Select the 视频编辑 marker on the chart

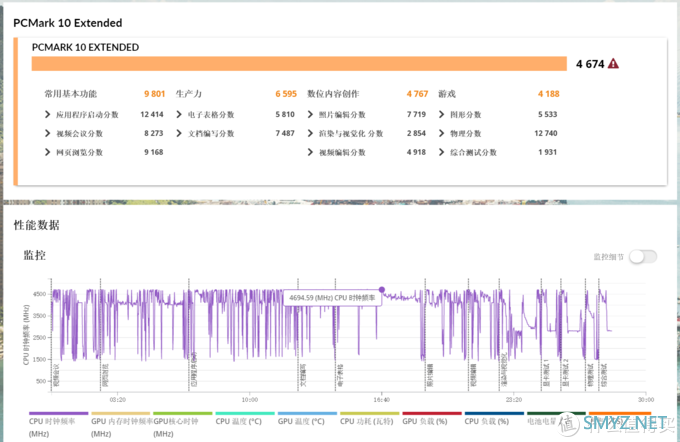coord(474,376)
